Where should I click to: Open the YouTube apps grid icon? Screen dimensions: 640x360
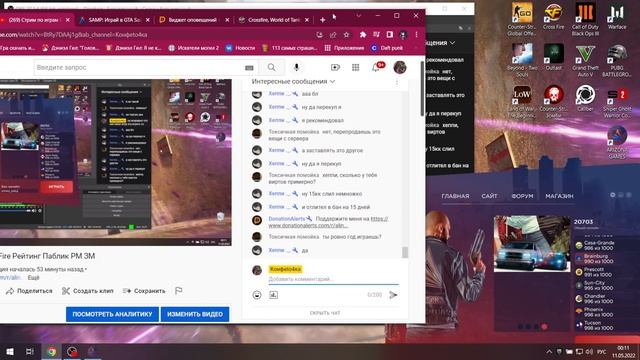[x=356, y=67]
